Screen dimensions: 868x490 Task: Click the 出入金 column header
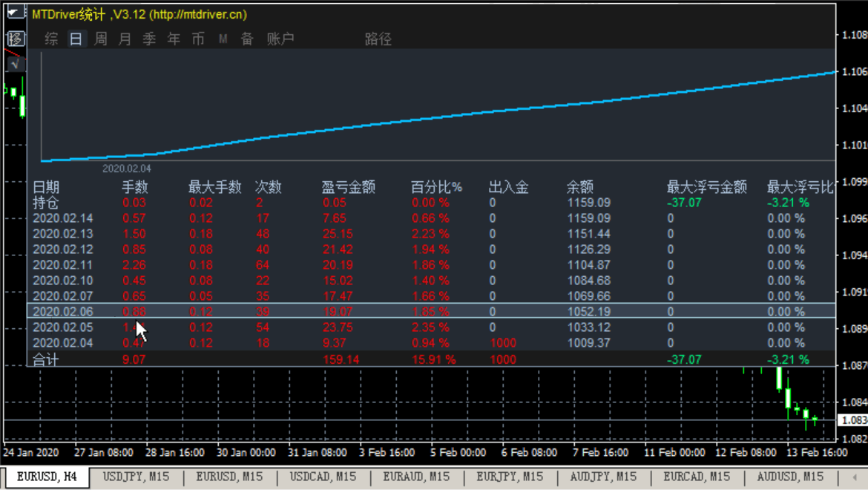tap(509, 187)
